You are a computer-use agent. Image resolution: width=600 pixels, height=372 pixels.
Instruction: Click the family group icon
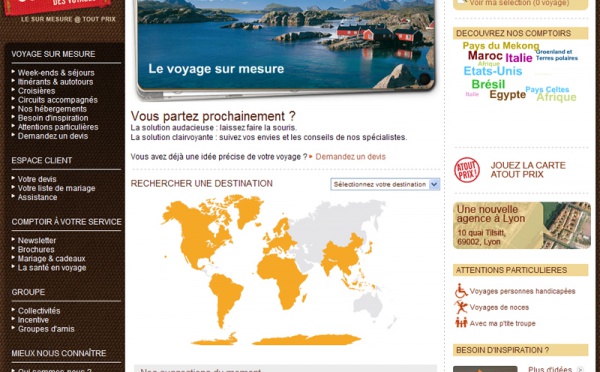pos(461,323)
